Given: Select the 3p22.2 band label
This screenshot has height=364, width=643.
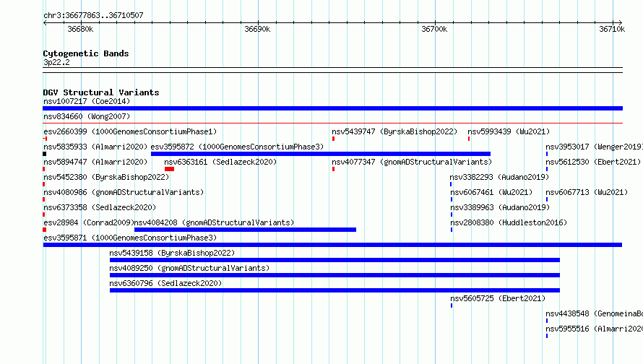Looking at the screenshot, I should click(56, 62).
